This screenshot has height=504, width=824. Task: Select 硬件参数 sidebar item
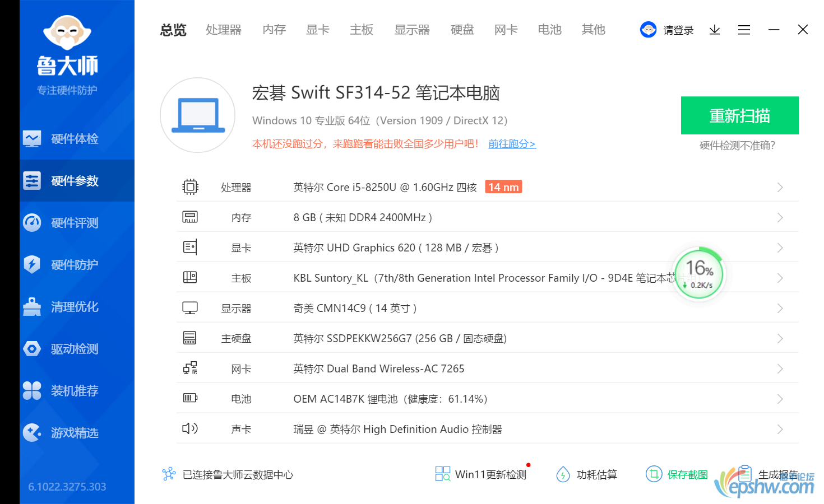[77, 180]
